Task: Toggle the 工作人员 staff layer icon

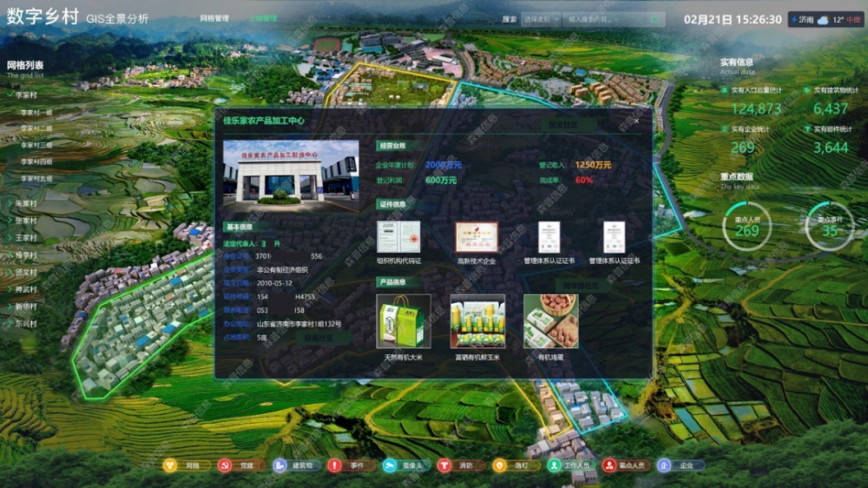Action: click(554, 465)
